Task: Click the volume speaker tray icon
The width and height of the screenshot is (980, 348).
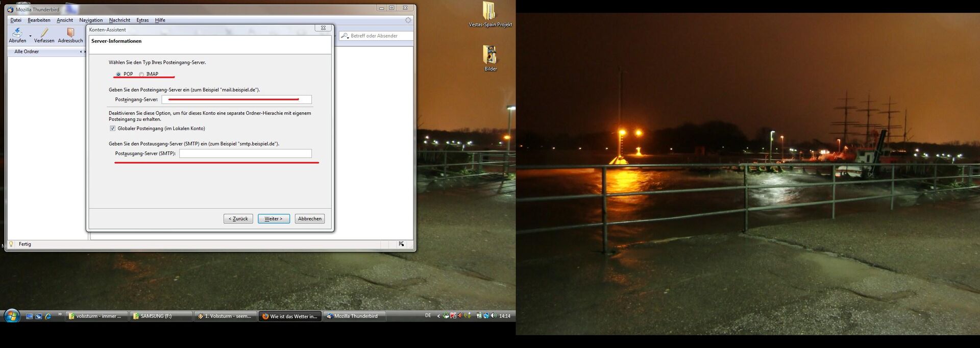Action: coord(494,316)
